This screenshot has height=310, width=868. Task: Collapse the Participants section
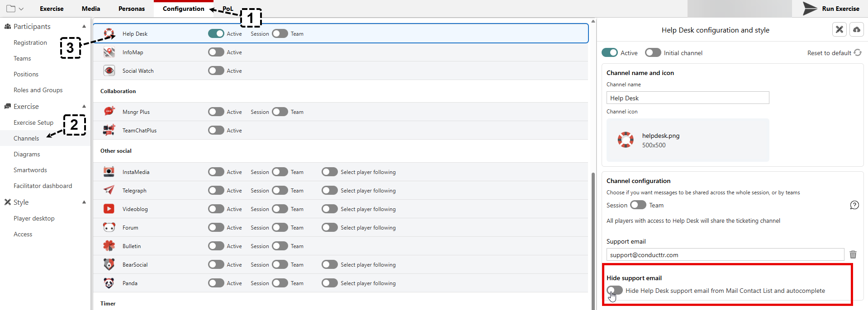click(84, 27)
